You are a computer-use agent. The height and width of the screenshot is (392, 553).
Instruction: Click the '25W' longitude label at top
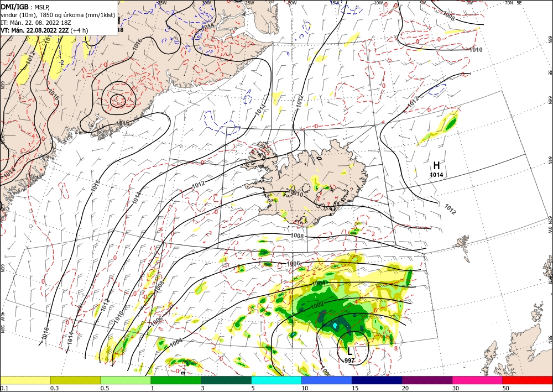(x=249, y=3)
